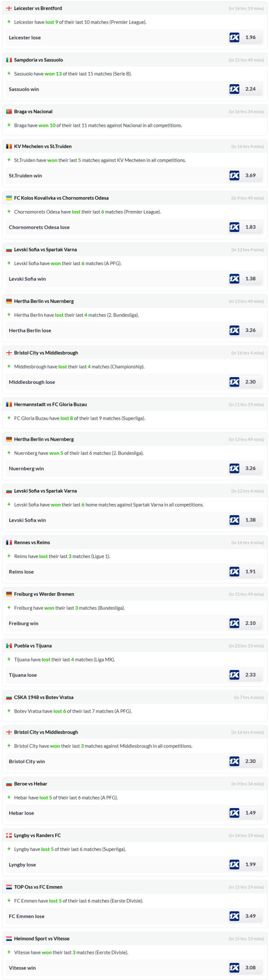
Task: Click the Italy flag next to Sampdoria vs Sassuolo
Action: click(9, 60)
